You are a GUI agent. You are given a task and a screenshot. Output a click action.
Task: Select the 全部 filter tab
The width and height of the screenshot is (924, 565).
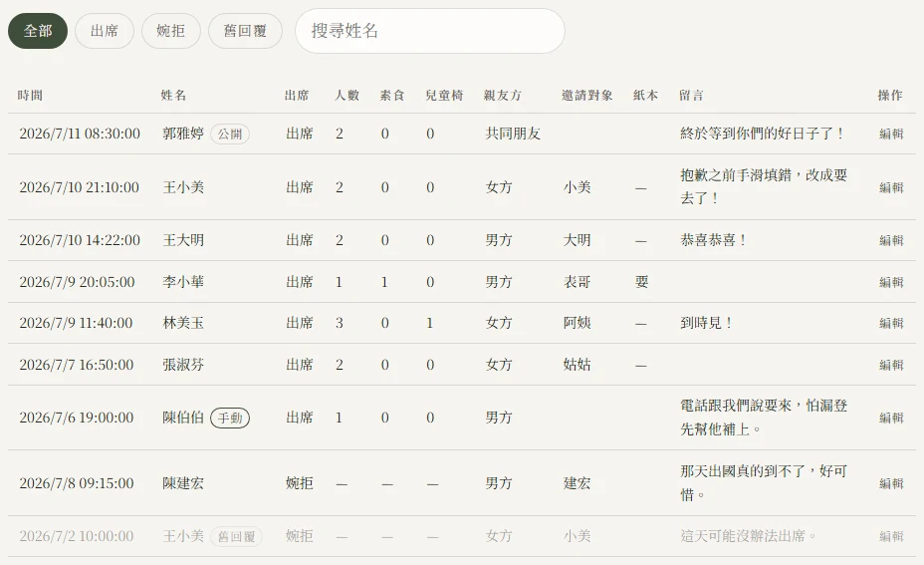tap(38, 31)
